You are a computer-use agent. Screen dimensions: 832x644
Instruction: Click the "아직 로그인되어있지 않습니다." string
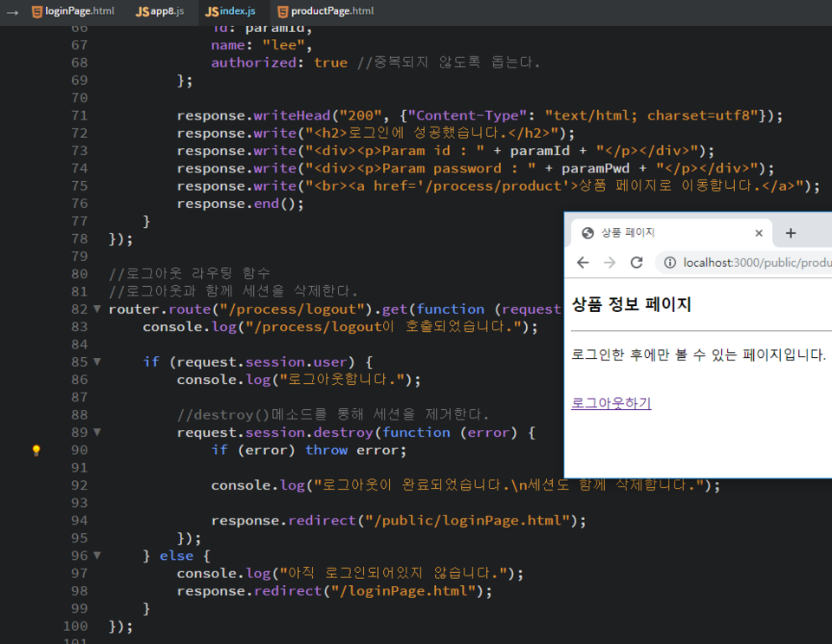pos(394,573)
